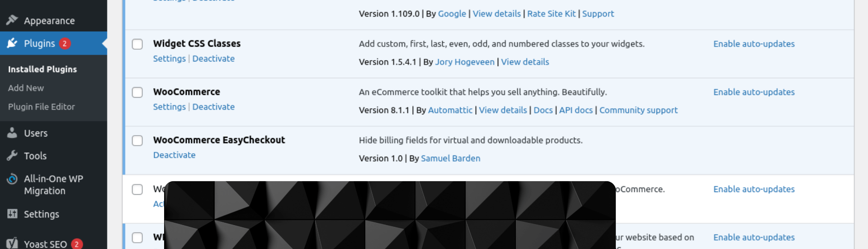Select the Widget CSS Classes checkbox
The height and width of the screenshot is (249, 868).
(x=137, y=44)
